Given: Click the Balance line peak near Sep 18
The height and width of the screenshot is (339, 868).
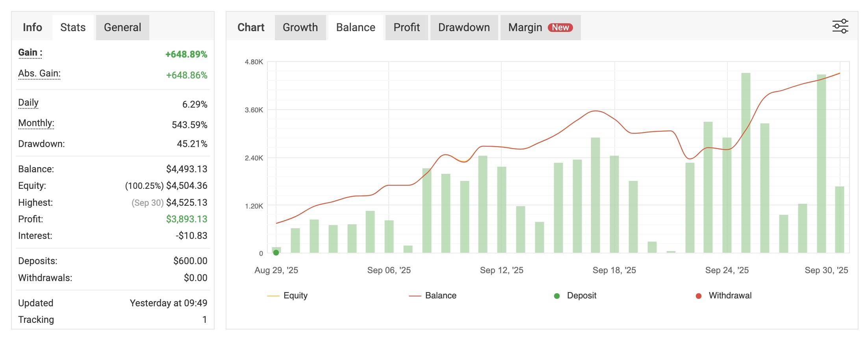Looking at the screenshot, I should tap(596, 111).
